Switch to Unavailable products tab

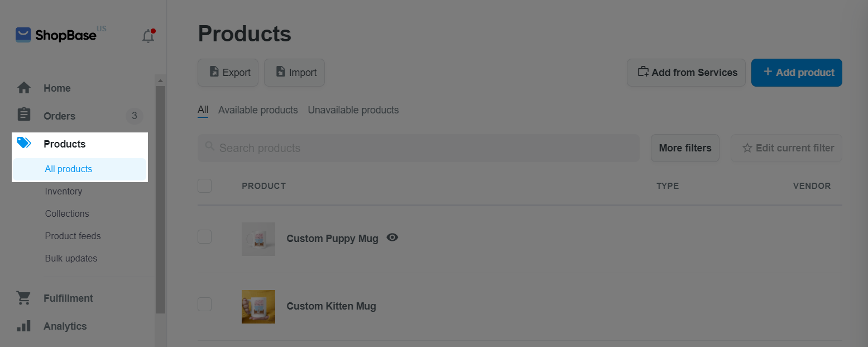(x=353, y=110)
